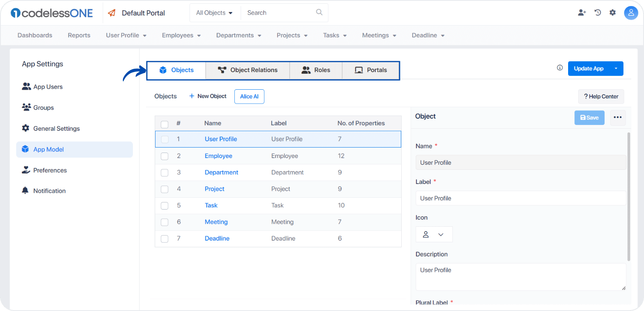Viewport: 644px width, 311px height.
Task: Click the Search input field
Action: 279,13
